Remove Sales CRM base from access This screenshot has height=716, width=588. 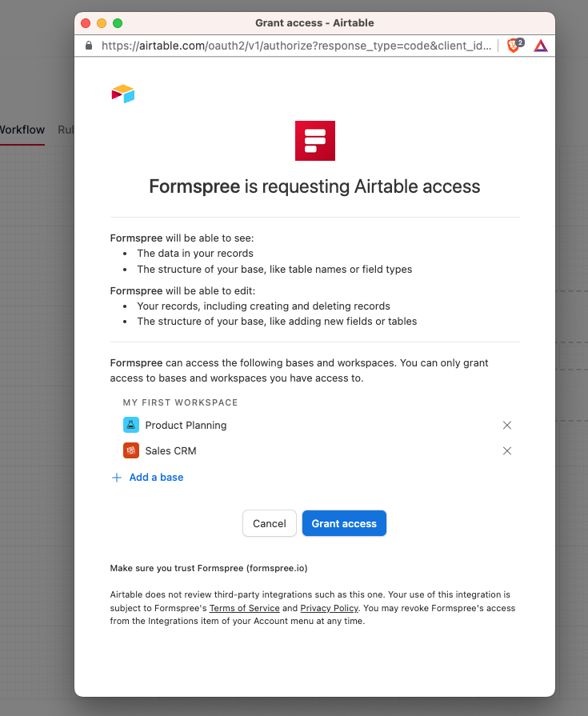coord(506,451)
